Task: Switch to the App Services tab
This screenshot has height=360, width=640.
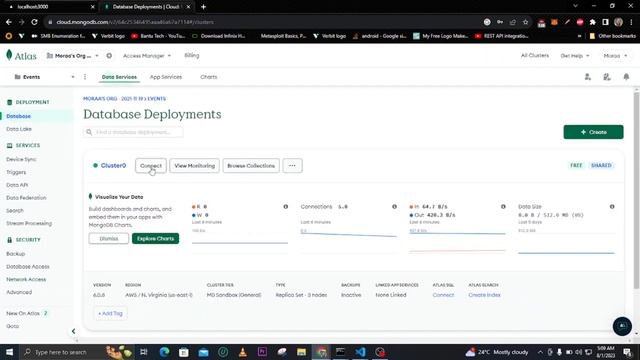Action: coord(166,77)
